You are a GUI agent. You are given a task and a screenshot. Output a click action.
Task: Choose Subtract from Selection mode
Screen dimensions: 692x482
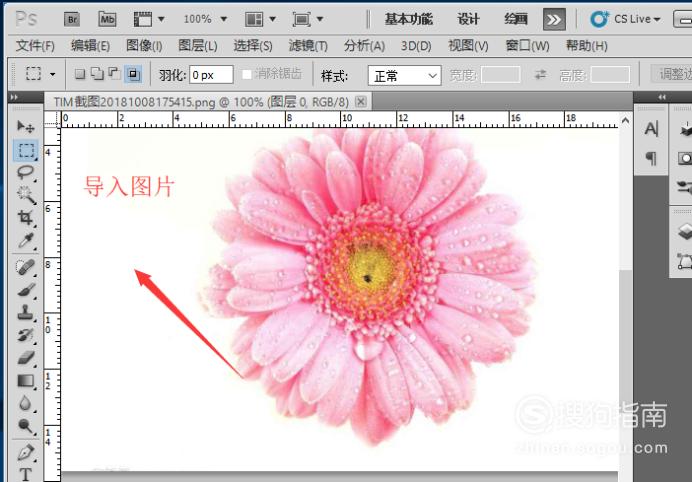[x=114, y=73]
